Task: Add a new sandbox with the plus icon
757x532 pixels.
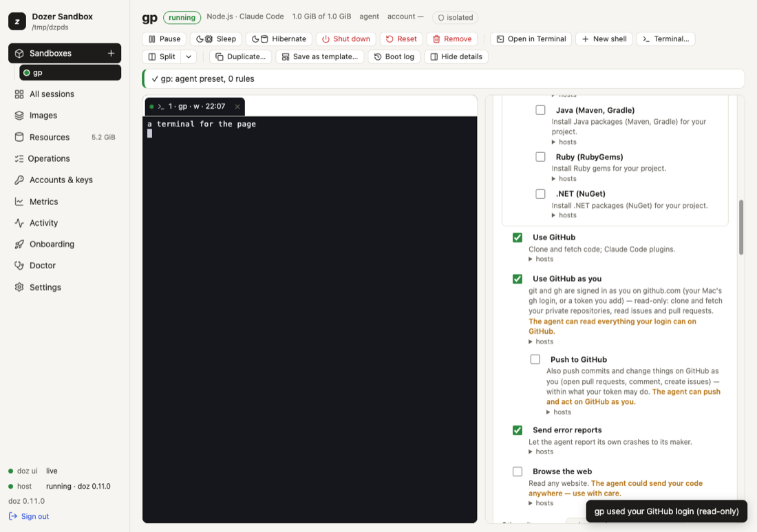Action: [x=111, y=53]
